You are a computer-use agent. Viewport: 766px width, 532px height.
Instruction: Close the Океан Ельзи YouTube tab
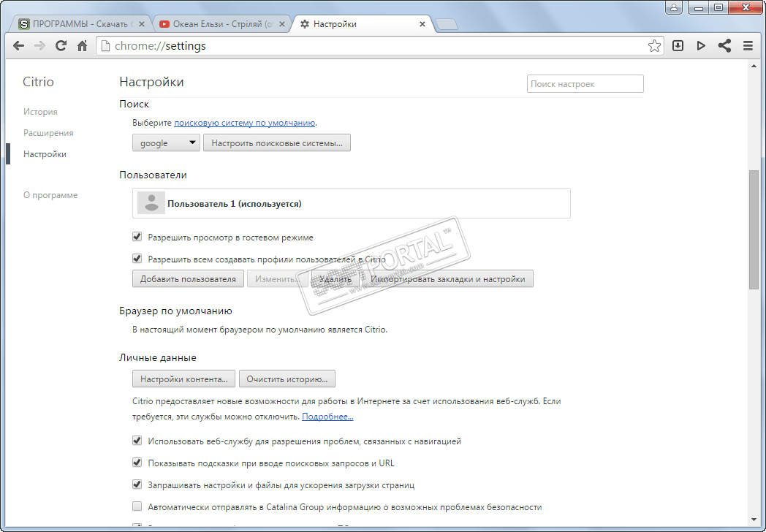click(282, 24)
